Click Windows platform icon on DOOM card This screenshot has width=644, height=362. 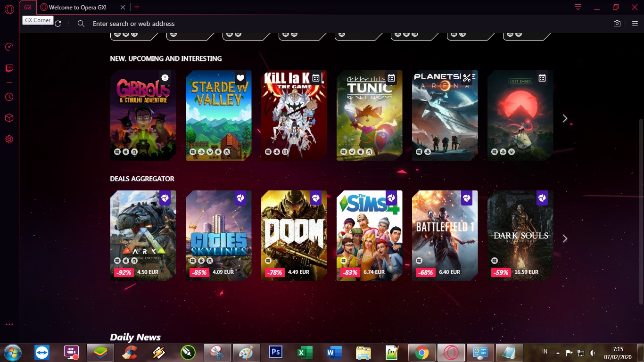coord(268,261)
